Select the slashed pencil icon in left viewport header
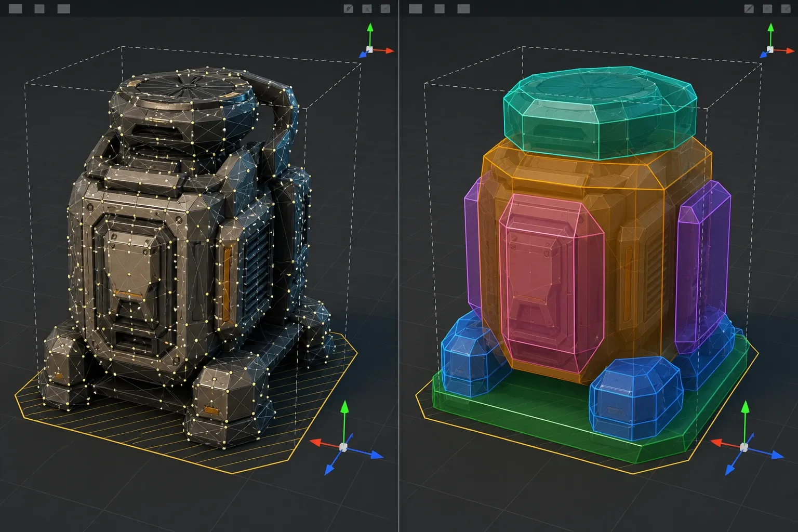Image resolution: width=798 pixels, height=532 pixels. point(349,9)
